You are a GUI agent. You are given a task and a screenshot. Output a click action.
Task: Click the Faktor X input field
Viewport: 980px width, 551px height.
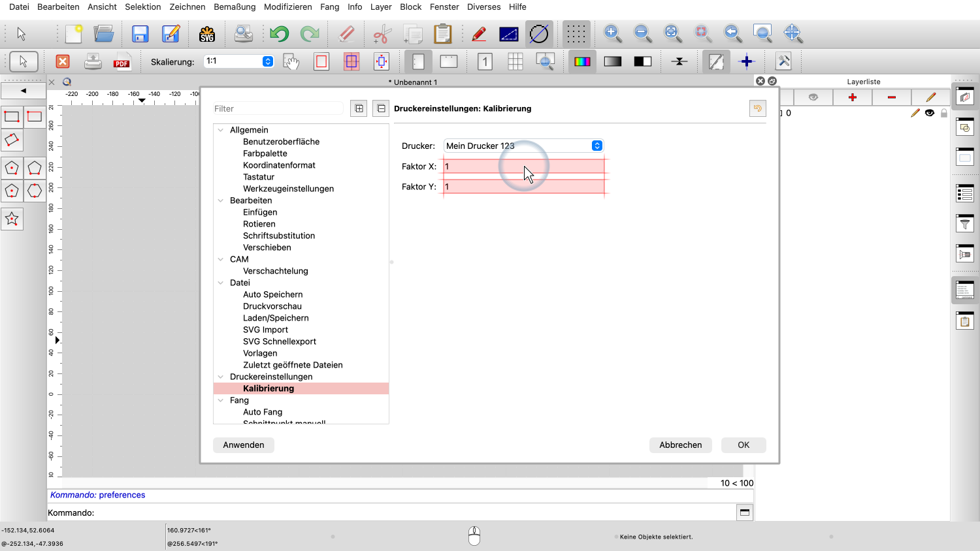[x=523, y=166]
